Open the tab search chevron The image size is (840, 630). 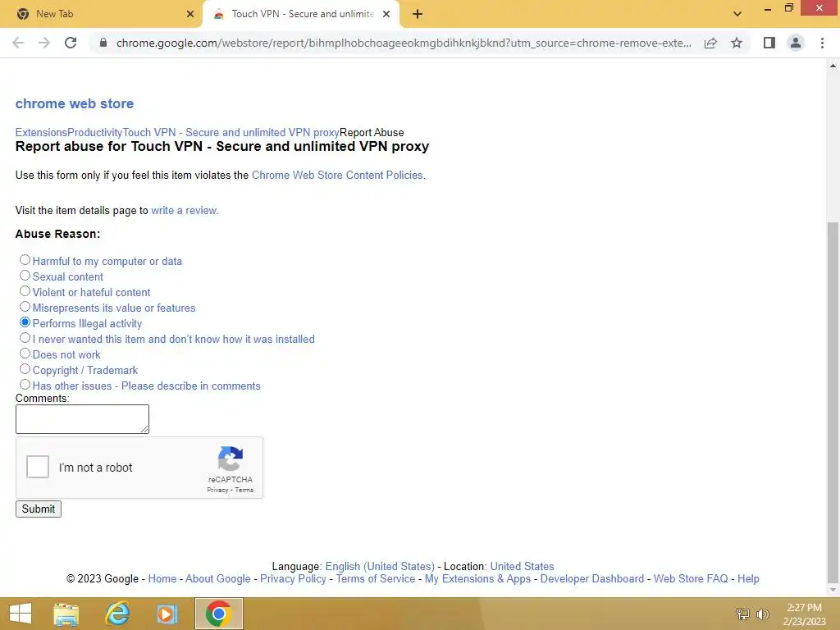click(737, 15)
